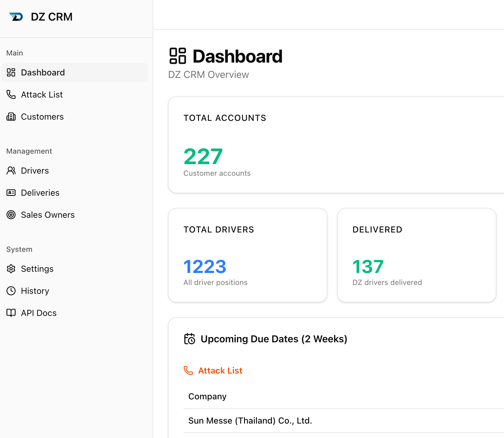Click the 227 customer accounts number
504x438 pixels.
click(x=203, y=156)
